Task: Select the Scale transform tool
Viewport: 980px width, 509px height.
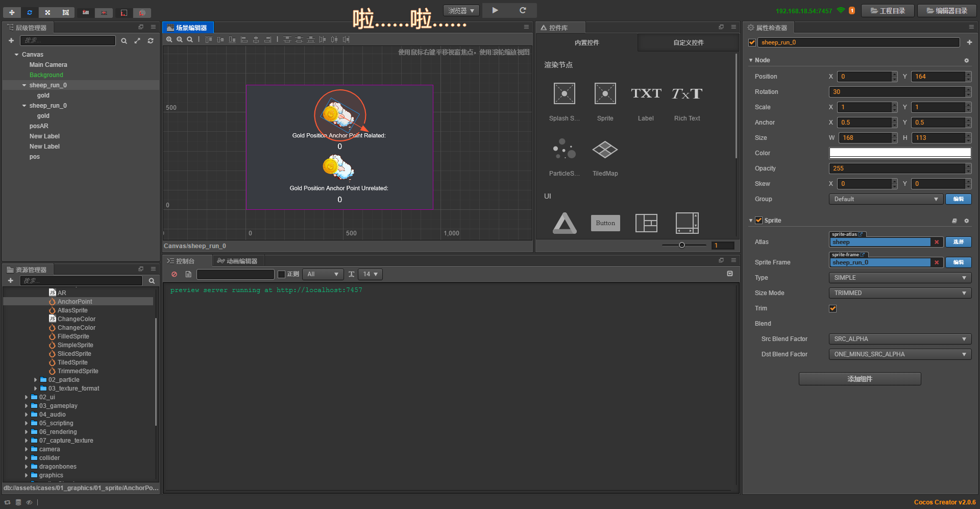Action: (x=47, y=12)
